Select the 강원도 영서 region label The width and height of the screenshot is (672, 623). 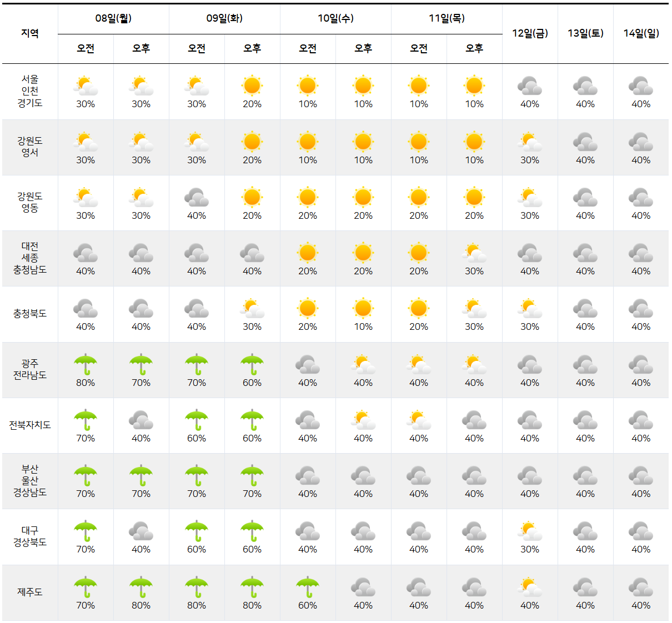(30, 147)
